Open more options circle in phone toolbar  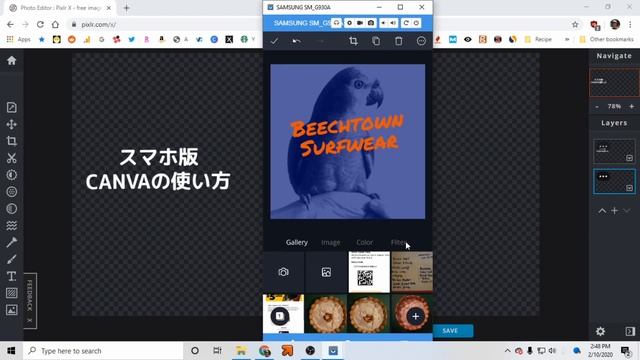[421, 41]
